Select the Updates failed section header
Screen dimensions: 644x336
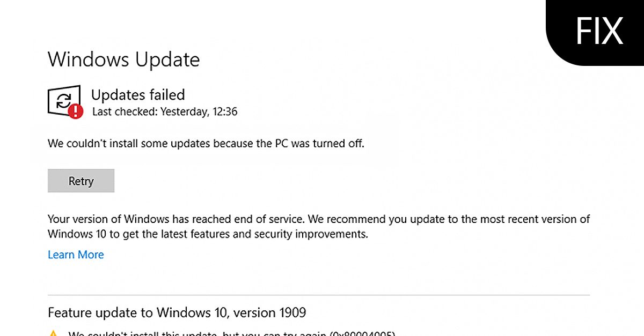pos(138,95)
